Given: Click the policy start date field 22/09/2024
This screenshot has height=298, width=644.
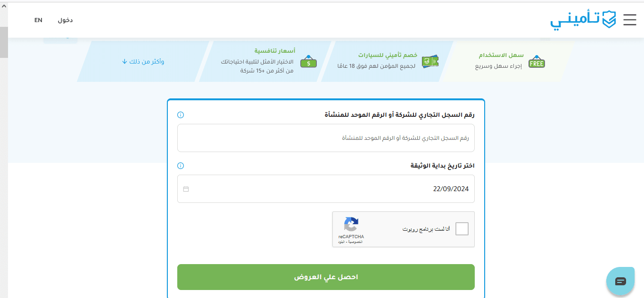Looking at the screenshot, I should click(326, 189).
